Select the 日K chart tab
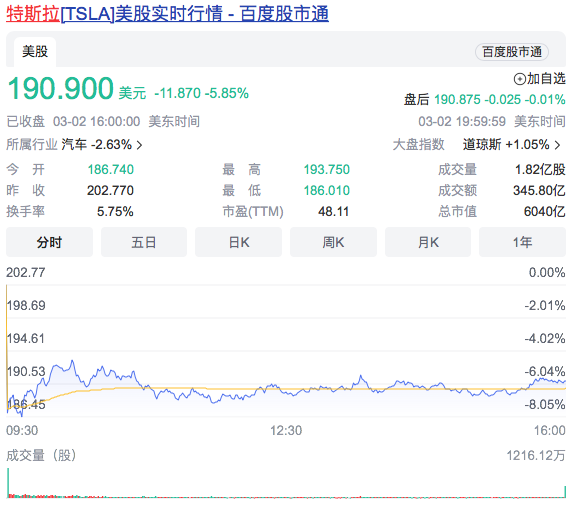This screenshot has height=507, width=575. point(238,242)
